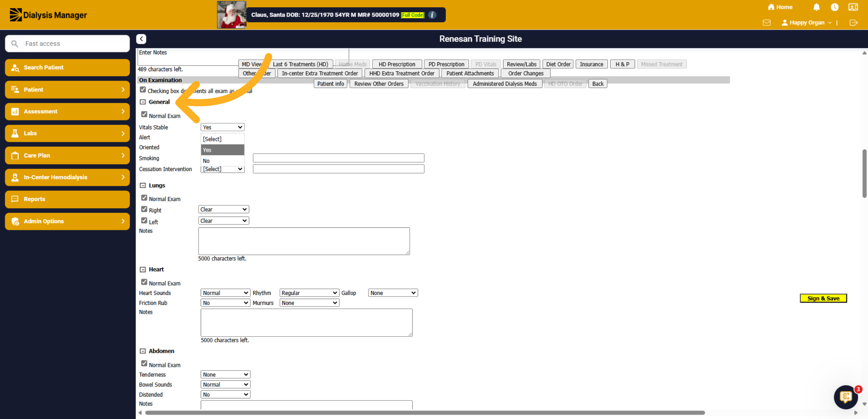Screen dimensions: 868x419
Task: Click the Fast access search field
Action: coord(67,43)
